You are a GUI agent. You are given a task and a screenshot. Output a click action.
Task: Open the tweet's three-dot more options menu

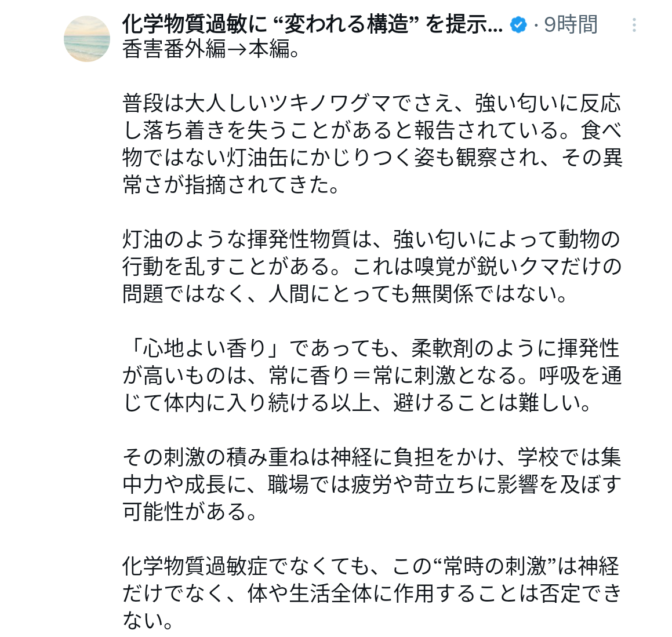click(x=634, y=25)
